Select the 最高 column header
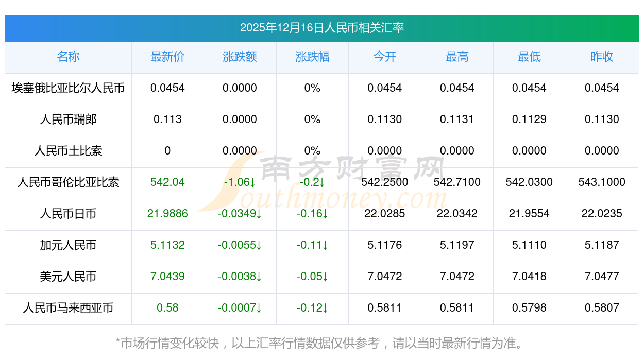 tap(457, 57)
